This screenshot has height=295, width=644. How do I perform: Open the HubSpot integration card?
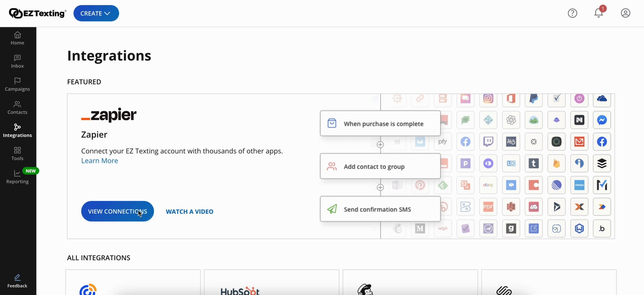tap(272, 283)
